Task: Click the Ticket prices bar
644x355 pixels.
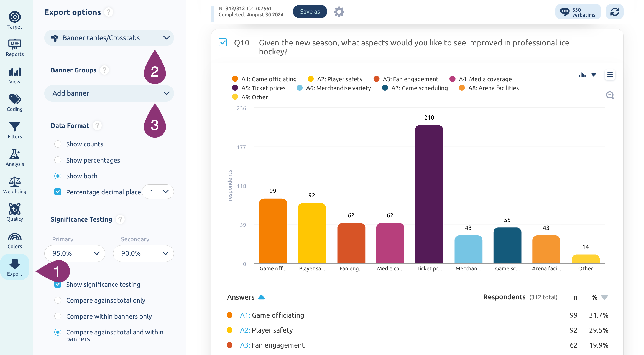Action: click(x=429, y=194)
